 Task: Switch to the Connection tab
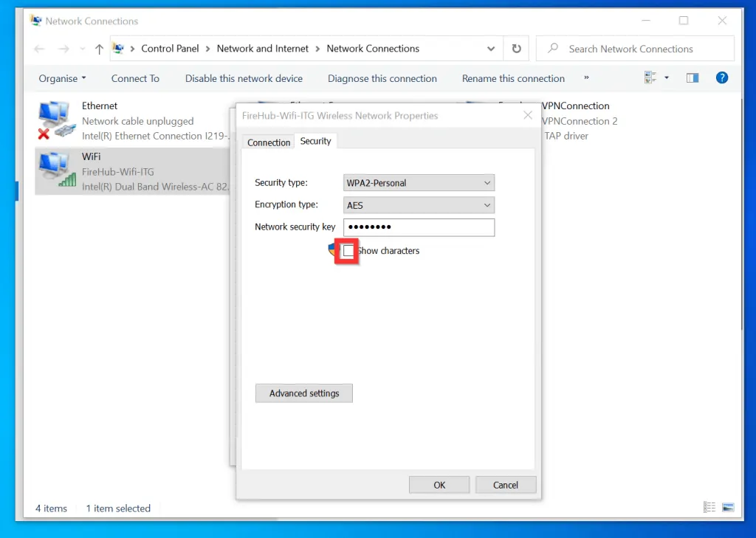click(x=269, y=142)
